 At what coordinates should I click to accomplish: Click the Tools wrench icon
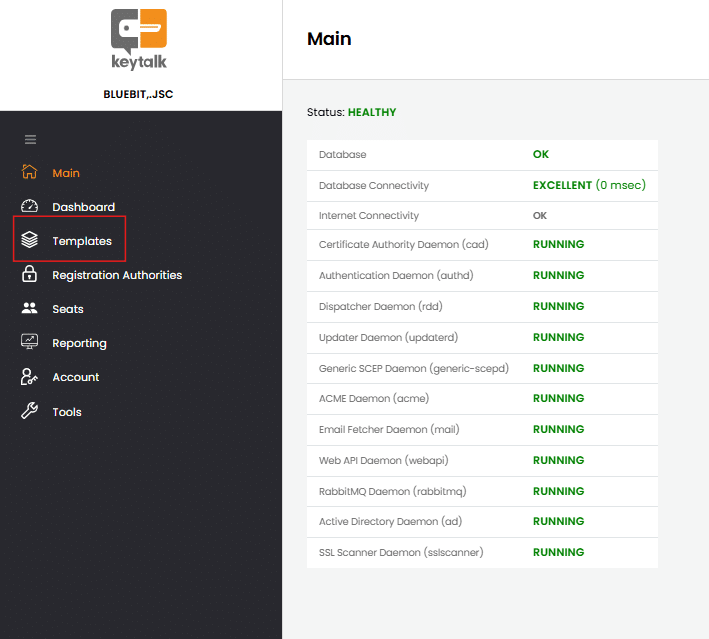(x=30, y=411)
